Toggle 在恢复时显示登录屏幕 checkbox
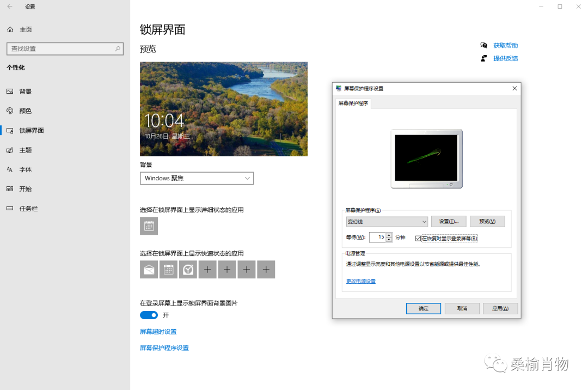The height and width of the screenshot is (390, 588). pos(418,238)
